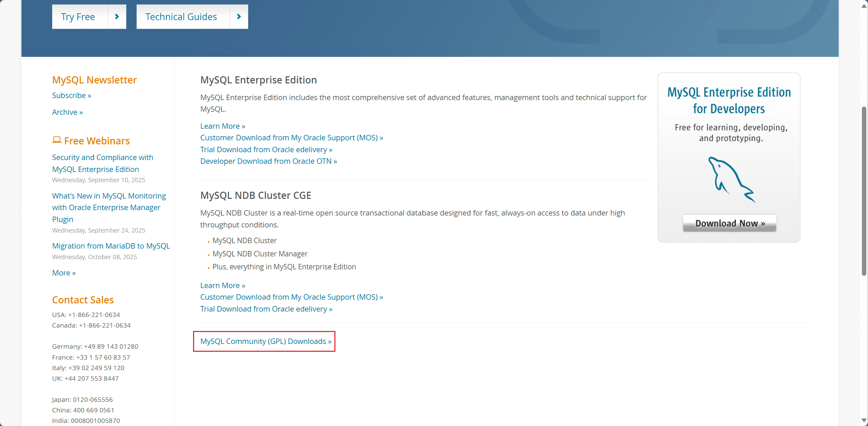868x426 pixels.
Task: Open the newsletter Archive link
Action: pos(67,112)
